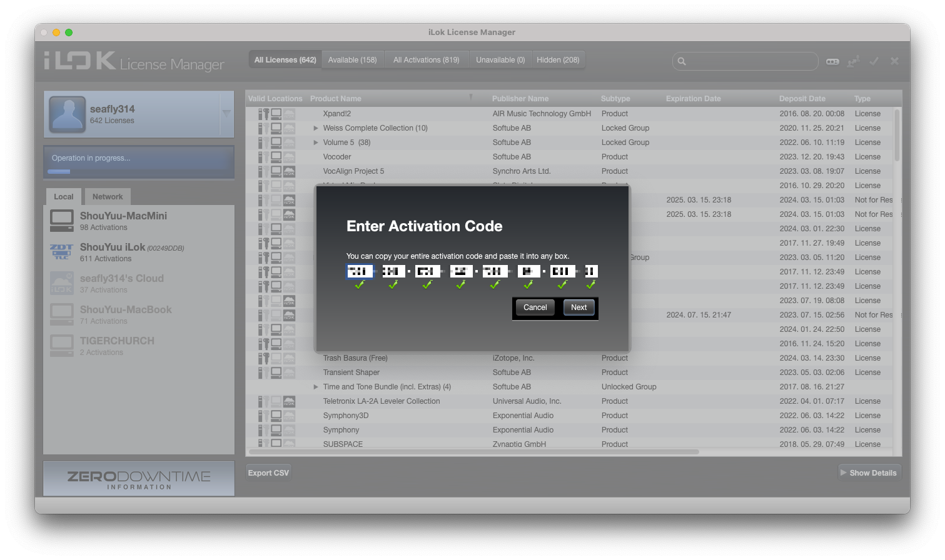
Task: Expand the Time and Tone Bundle group
Action: 316,387
